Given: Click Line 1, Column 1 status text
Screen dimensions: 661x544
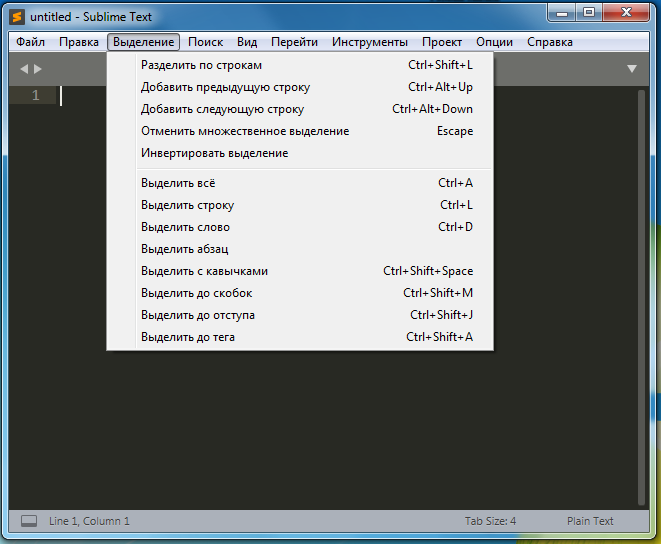Looking at the screenshot, I should [x=89, y=521].
